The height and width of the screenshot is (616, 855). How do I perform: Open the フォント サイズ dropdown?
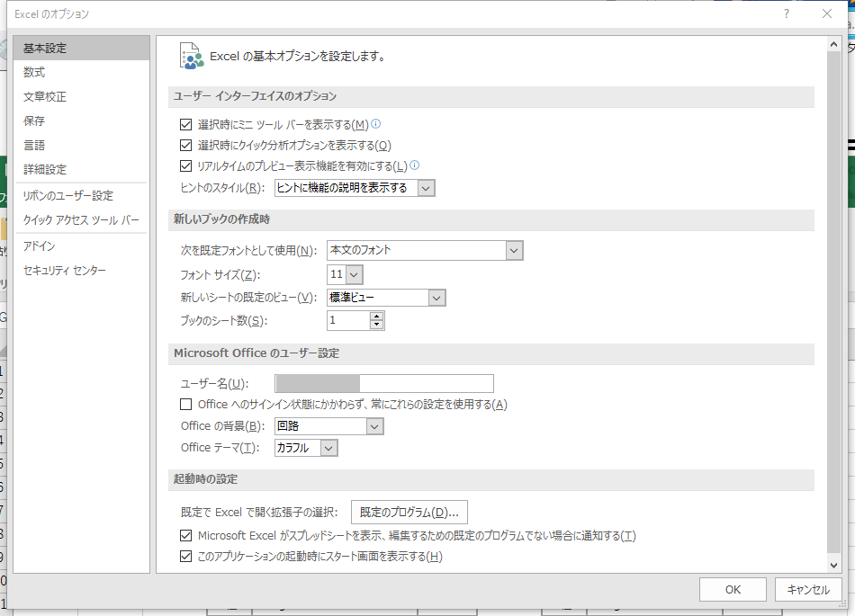[354, 274]
